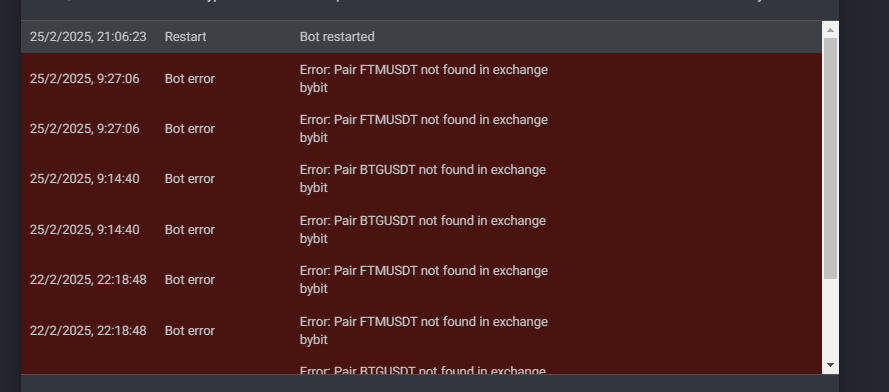Click the partially visible bottom BTGUSDT error
Viewport: 889px width, 392px height.
[x=422, y=370]
